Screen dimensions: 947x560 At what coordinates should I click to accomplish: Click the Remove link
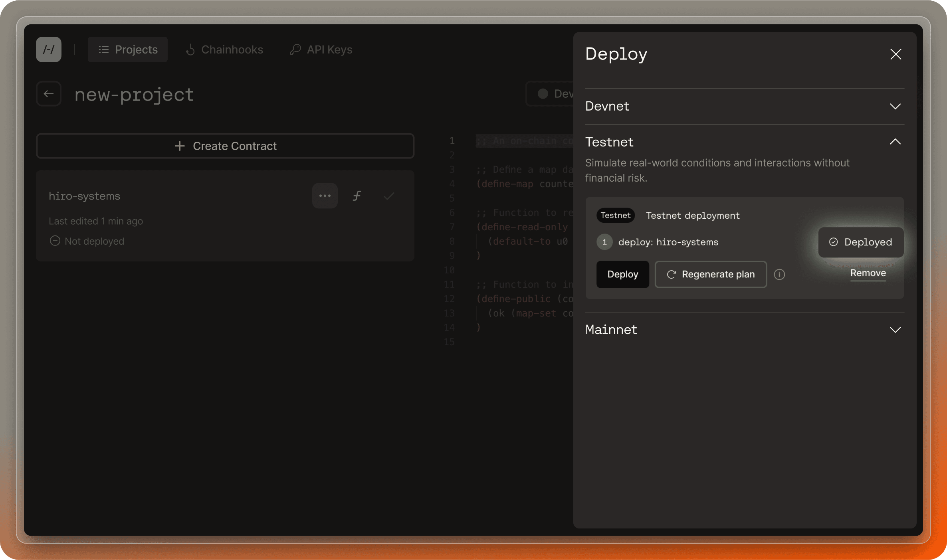click(868, 273)
